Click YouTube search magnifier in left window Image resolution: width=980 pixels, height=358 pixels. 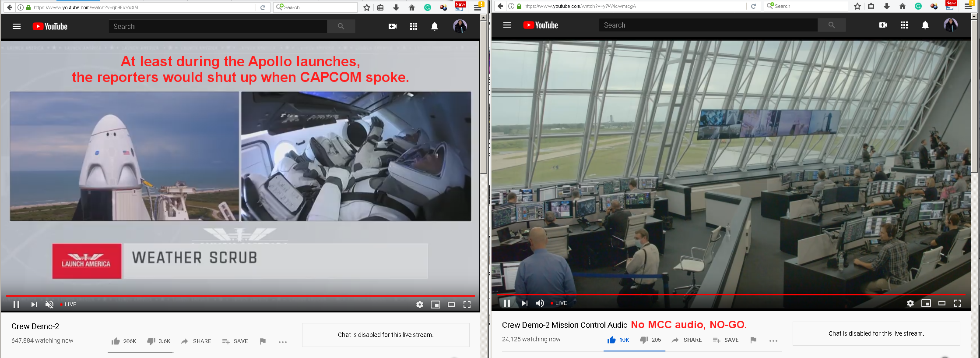(341, 26)
